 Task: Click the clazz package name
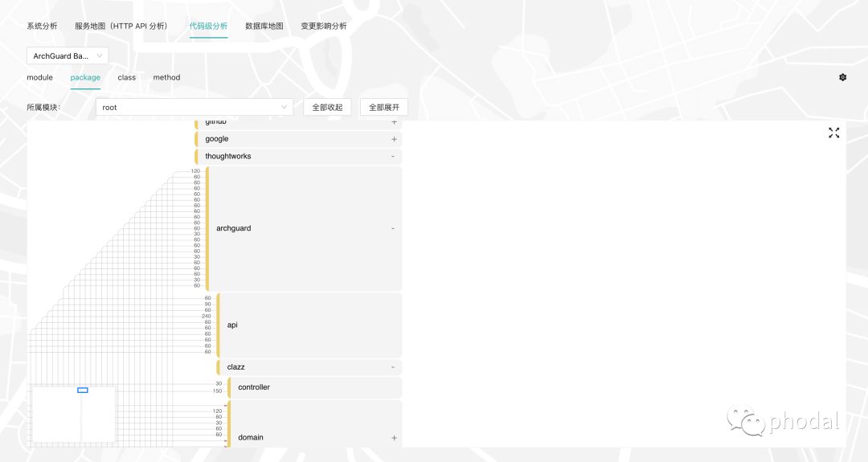click(x=235, y=367)
